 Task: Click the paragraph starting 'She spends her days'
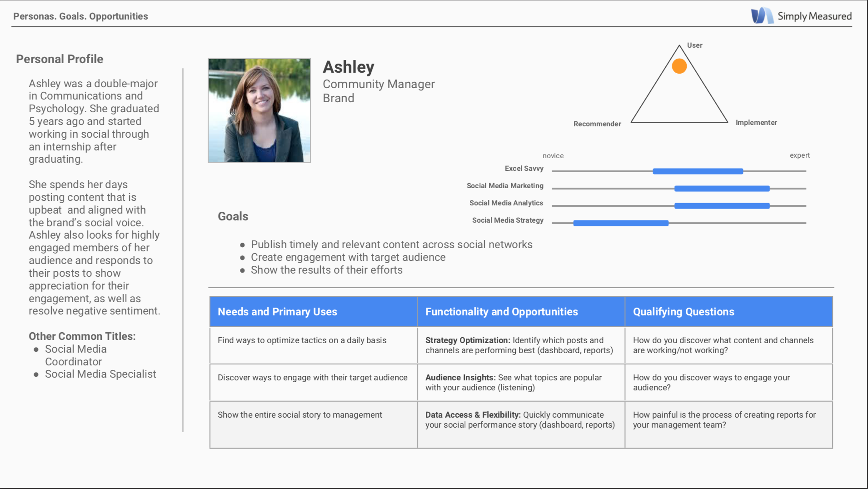(x=95, y=248)
